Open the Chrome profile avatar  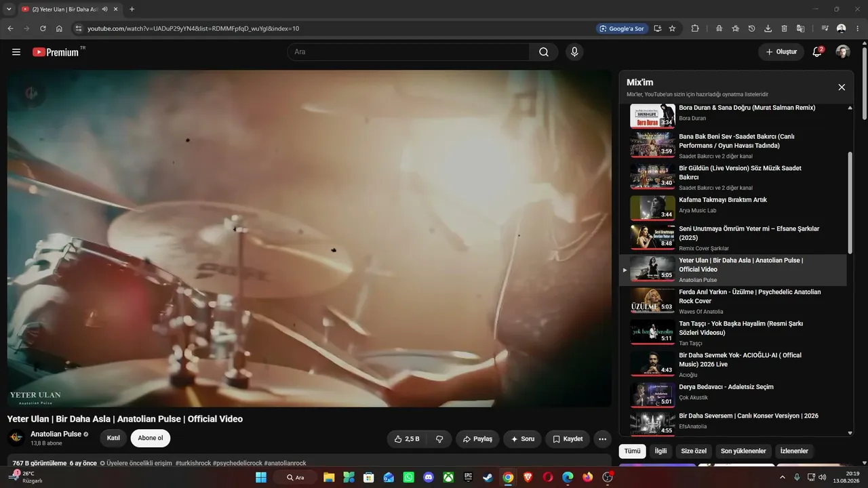[x=842, y=28]
